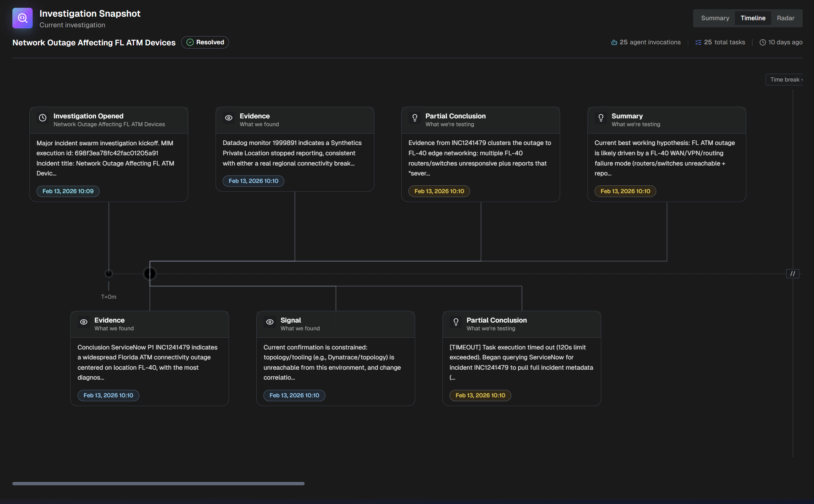Screen dimensions: 814x504
Task: Click the total tasks checklist icon
Action: click(x=698, y=43)
